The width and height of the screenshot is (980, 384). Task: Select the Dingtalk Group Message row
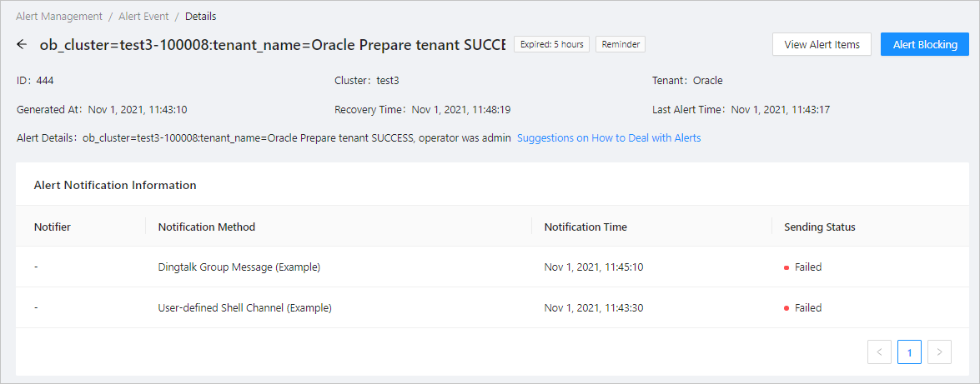(x=239, y=267)
